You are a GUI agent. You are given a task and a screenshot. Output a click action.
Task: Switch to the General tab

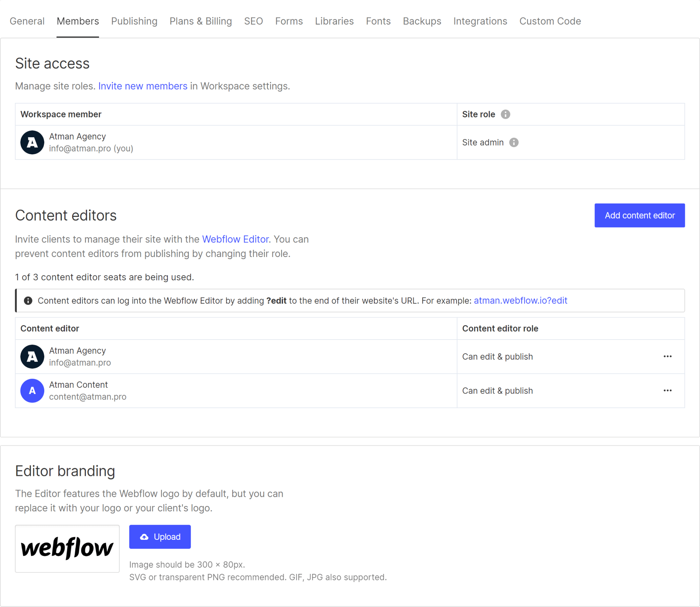(27, 21)
